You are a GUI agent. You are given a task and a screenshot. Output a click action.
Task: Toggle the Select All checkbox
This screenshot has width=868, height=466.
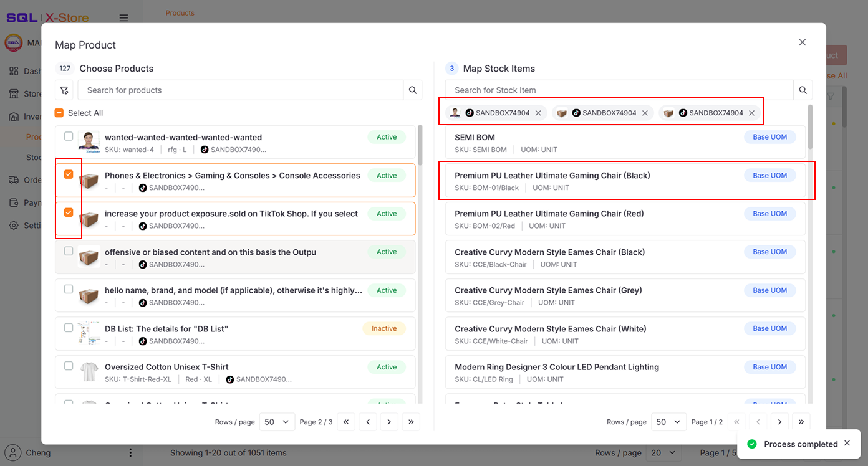pyautogui.click(x=59, y=113)
